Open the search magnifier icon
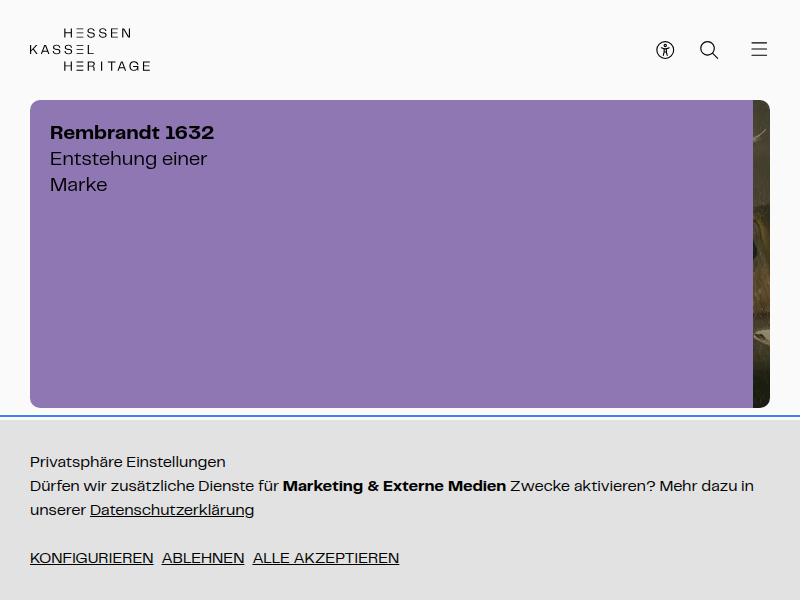This screenshot has width=800, height=600. 709,50
